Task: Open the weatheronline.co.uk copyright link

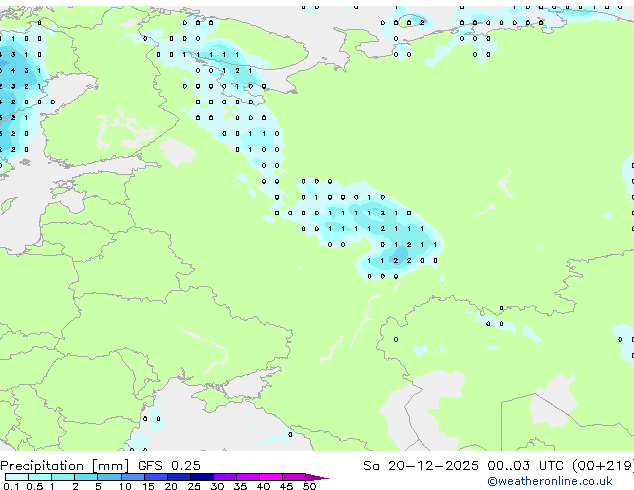Action: 549,481
